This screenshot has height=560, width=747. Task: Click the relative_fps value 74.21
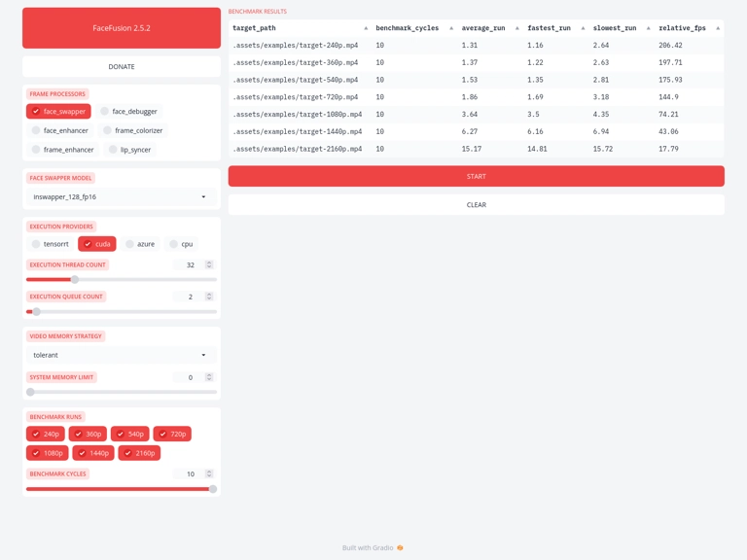tap(668, 115)
